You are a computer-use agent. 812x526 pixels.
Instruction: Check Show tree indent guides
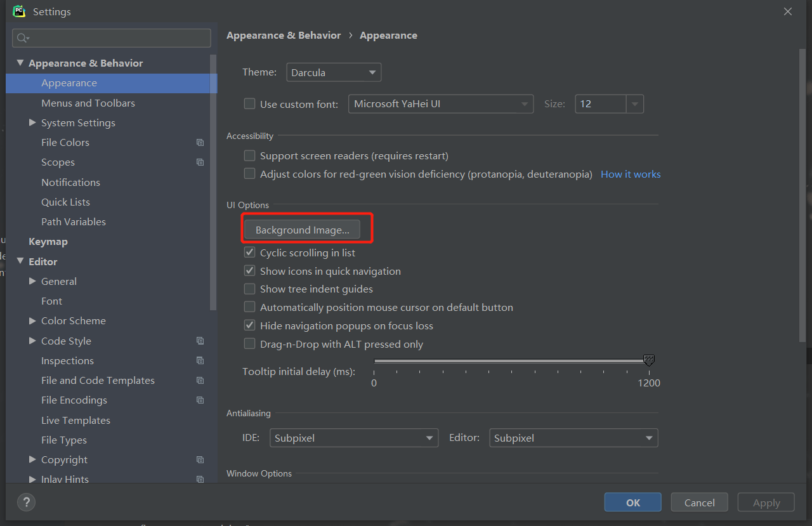click(x=249, y=289)
